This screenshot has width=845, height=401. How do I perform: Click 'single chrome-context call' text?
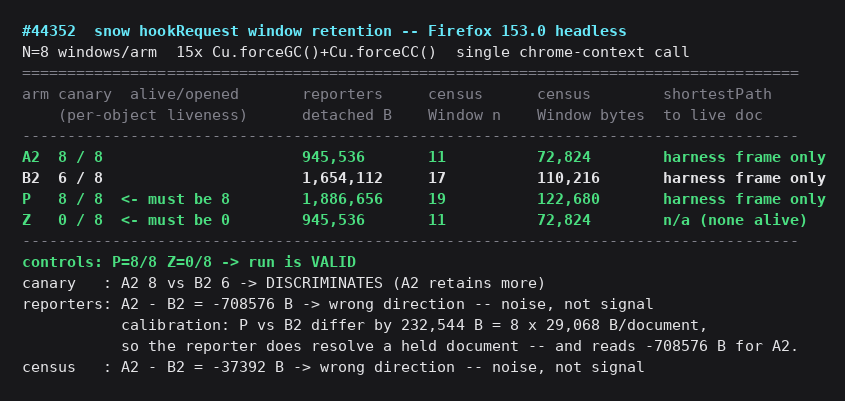572,52
